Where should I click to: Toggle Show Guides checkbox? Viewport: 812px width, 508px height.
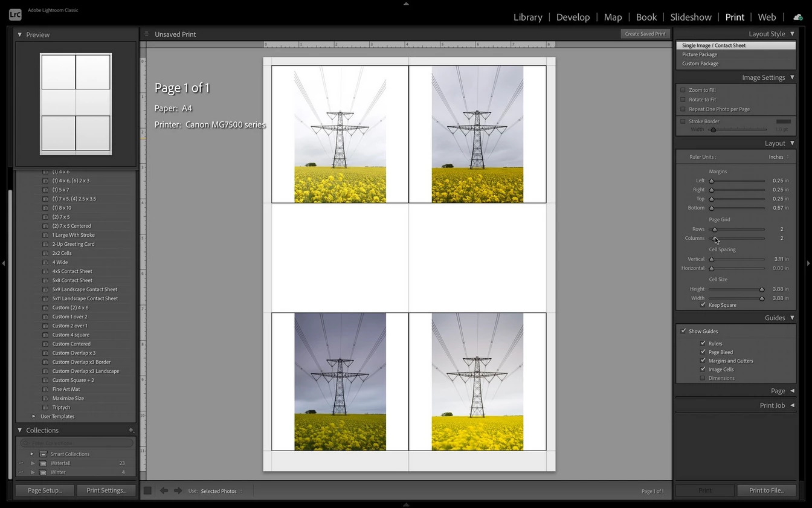[x=683, y=331]
